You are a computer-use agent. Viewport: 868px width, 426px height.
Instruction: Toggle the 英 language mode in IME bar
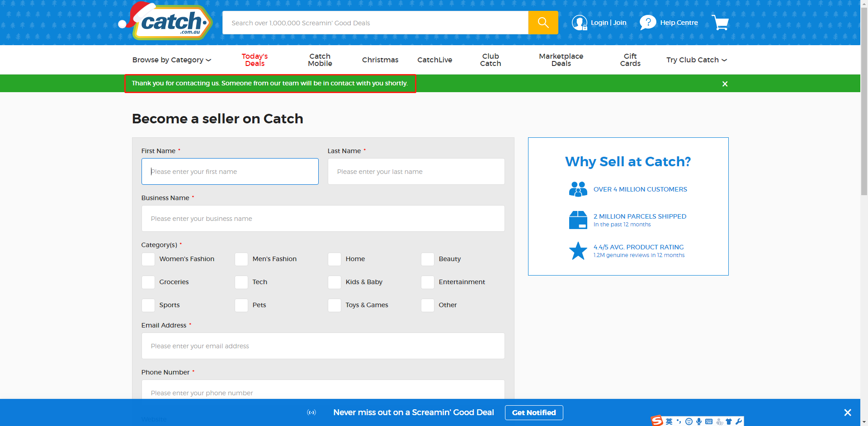(x=669, y=421)
